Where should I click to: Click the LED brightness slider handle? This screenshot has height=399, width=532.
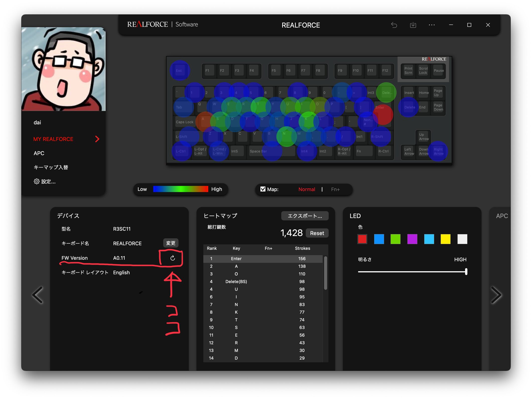(x=466, y=272)
